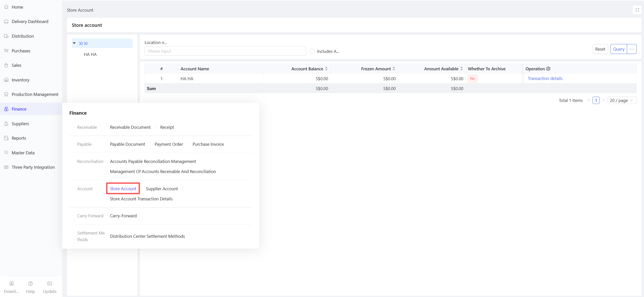
Task: Click the Download icon in bottom bar
Action: (11, 284)
